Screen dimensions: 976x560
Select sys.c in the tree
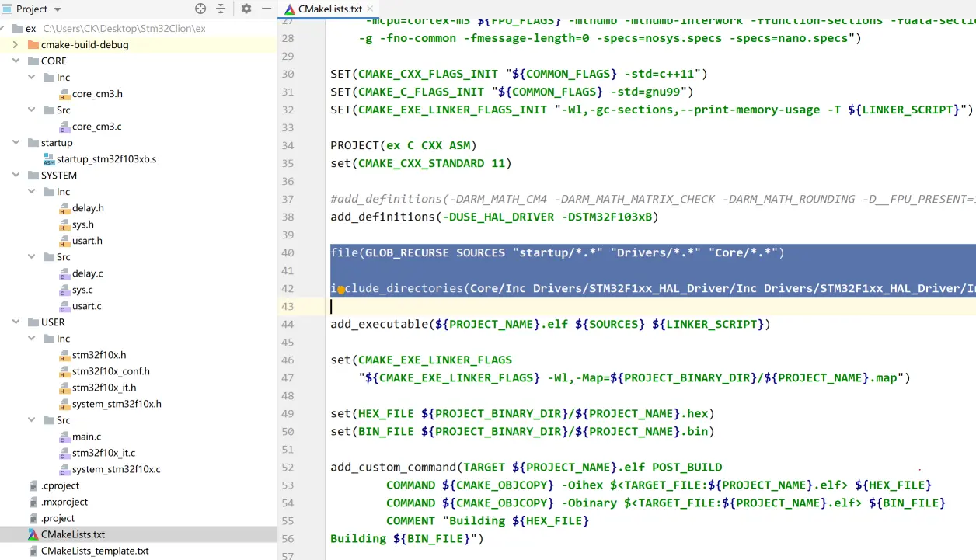[82, 290]
